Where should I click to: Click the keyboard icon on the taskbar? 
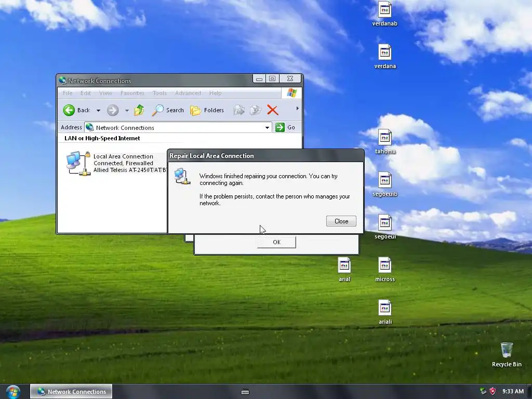click(245, 392)
